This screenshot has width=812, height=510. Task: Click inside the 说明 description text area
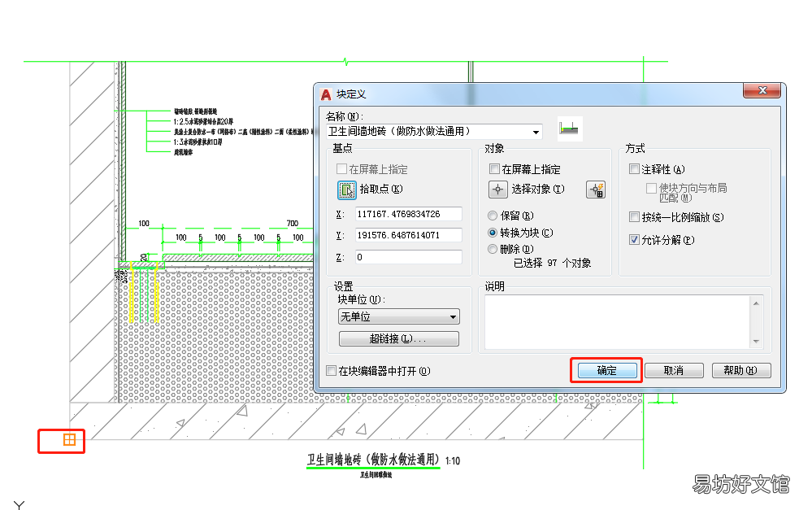pos(617,322)
